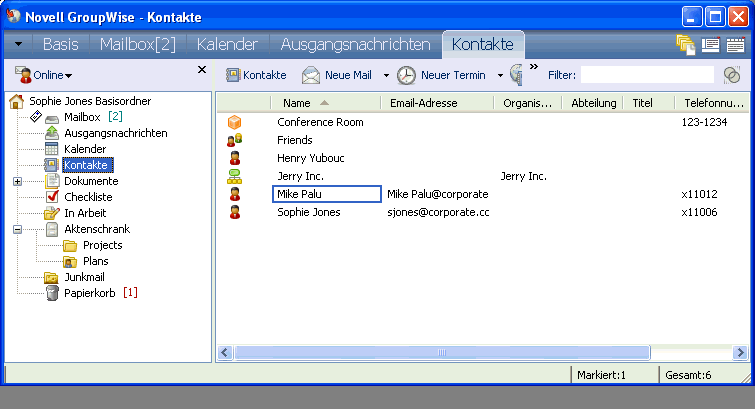Click the Organis... column header
Viewport: 755px width, 409px height.
click(528, 103)
